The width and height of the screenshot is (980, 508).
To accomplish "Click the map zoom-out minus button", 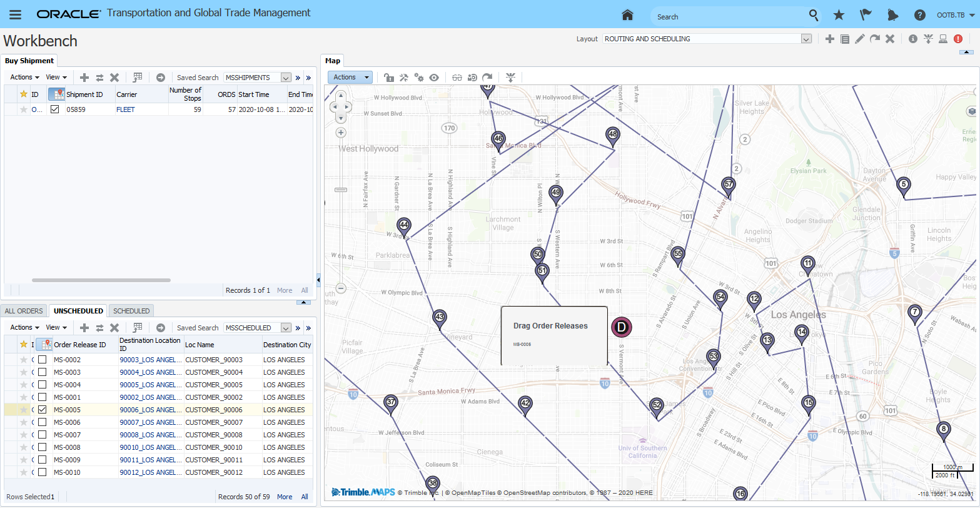I will click(x=341, y=288).
